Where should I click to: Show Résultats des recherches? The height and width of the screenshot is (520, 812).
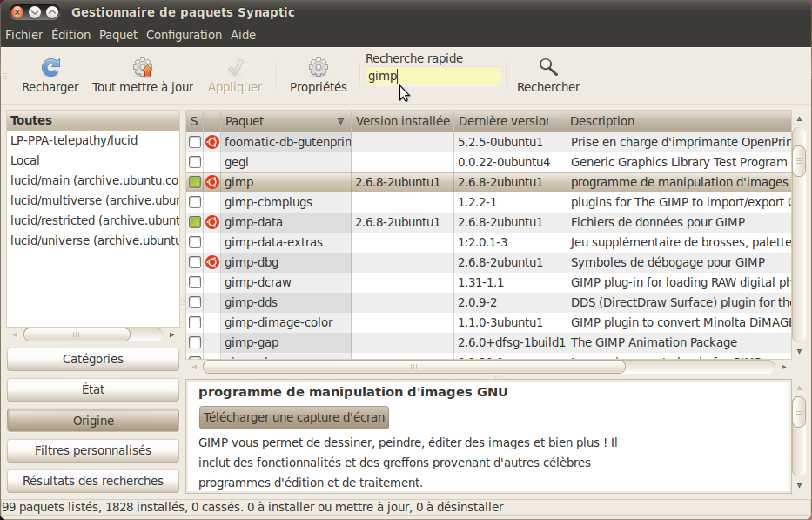pyautogui.click(x=93, y=481)
